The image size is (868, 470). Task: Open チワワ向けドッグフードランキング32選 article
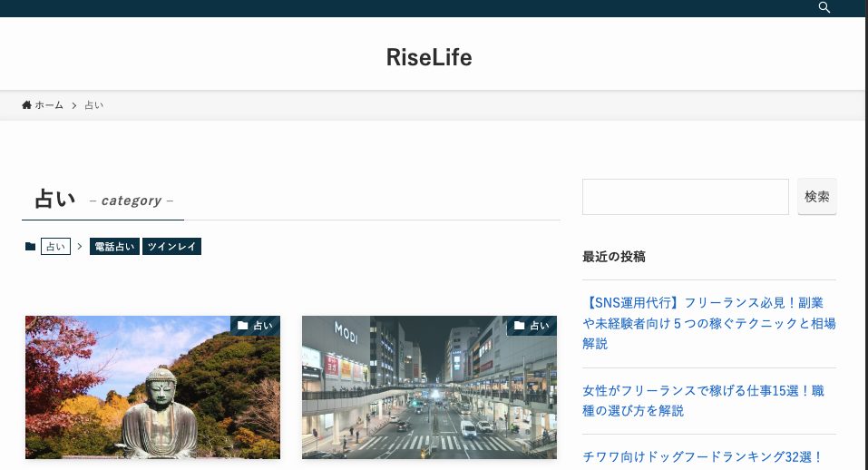coord(703,456)
